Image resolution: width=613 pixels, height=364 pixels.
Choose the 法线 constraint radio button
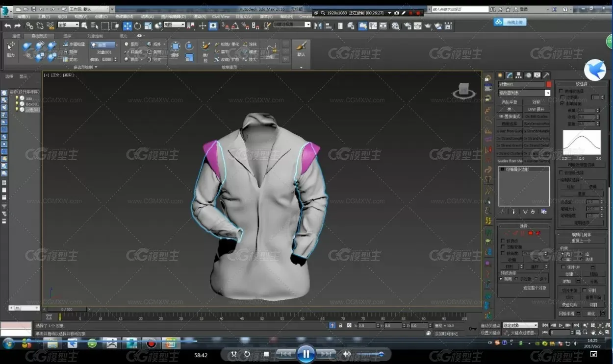[583, 259]
